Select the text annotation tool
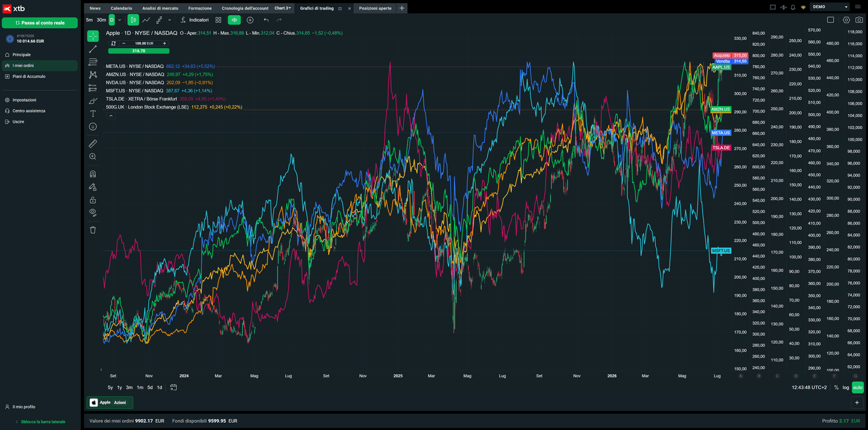The image size is (868, 430). tap(93, 113)
